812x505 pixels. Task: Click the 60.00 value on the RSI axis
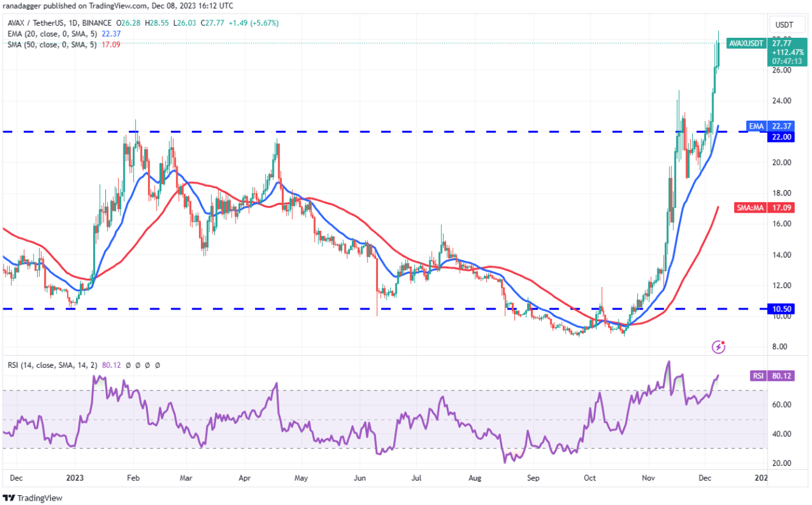(x=782, y=404)
